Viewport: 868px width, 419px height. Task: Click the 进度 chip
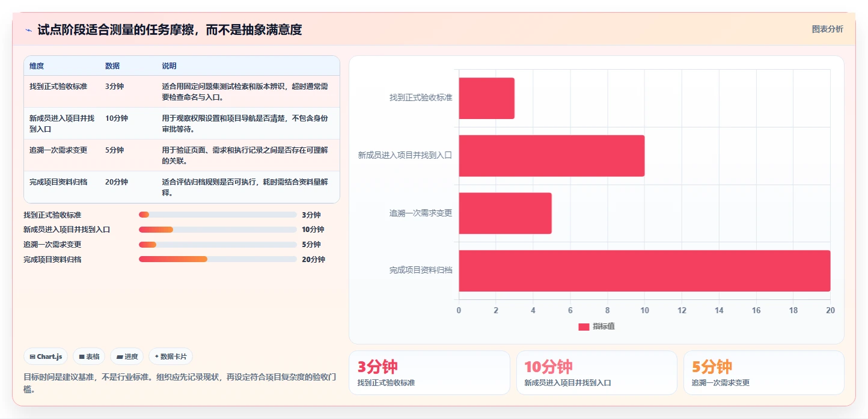tap(127, 356)
